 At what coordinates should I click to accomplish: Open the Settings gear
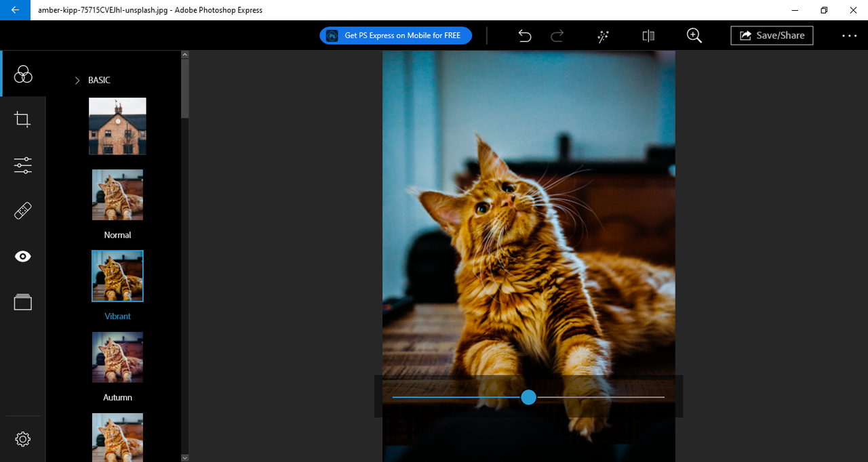(23, 439)
